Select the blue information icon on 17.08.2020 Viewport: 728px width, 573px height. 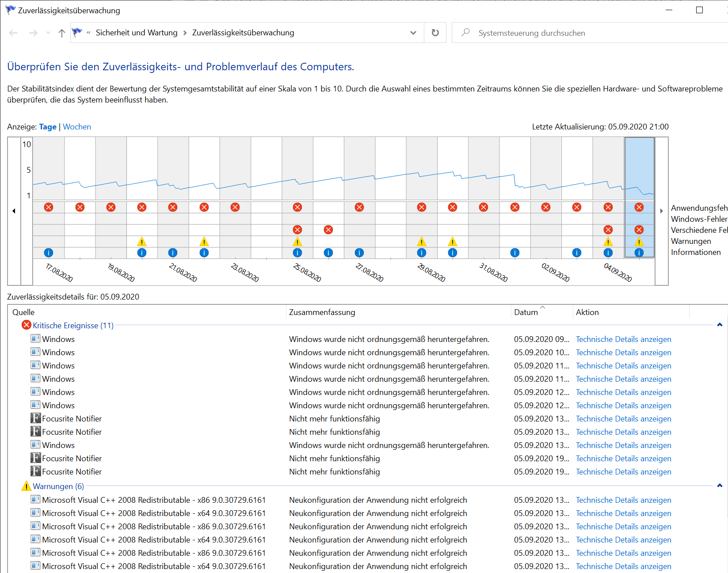[x=49, y=253]
